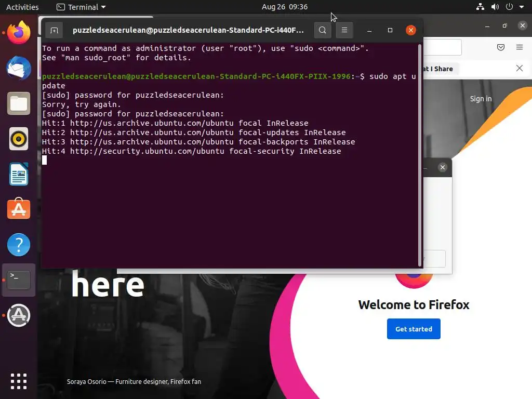This screenshot has height=399, width=532.
Task: Open terminal search
Action: click(x=322, y=30)
